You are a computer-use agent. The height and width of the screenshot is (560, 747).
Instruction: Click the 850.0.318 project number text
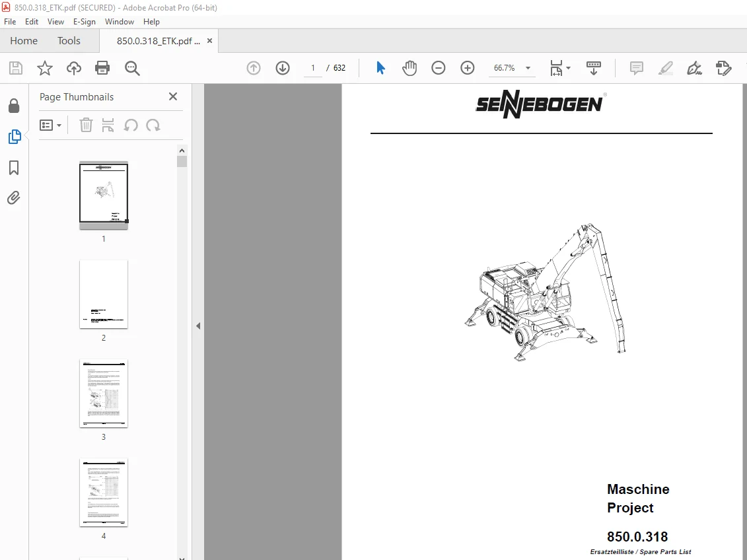click(x=637, y=537)
